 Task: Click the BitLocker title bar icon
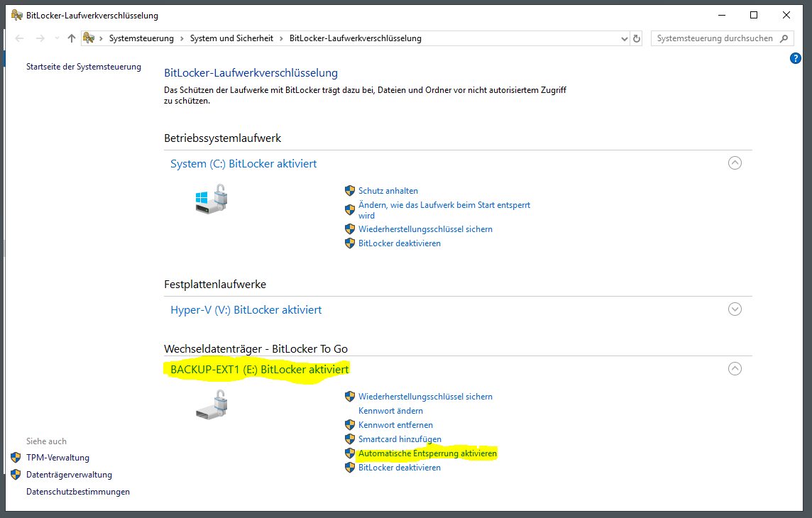coord(16,15)
